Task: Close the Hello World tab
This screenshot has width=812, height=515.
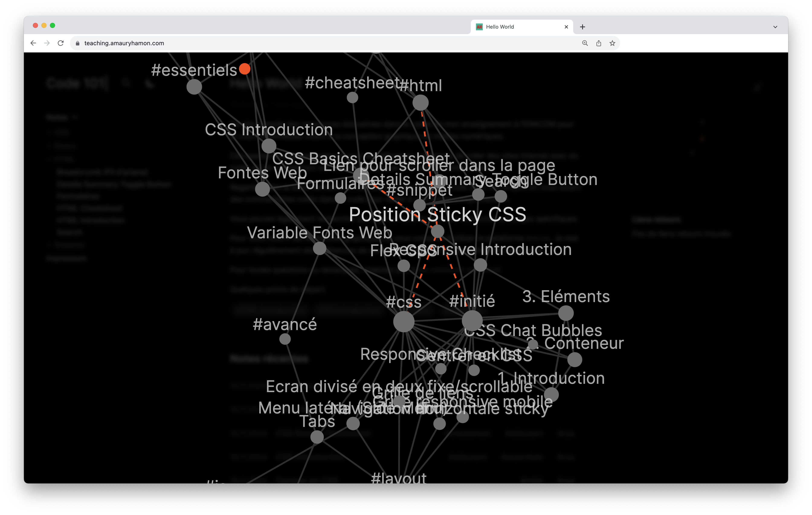Action: (566, 27)
